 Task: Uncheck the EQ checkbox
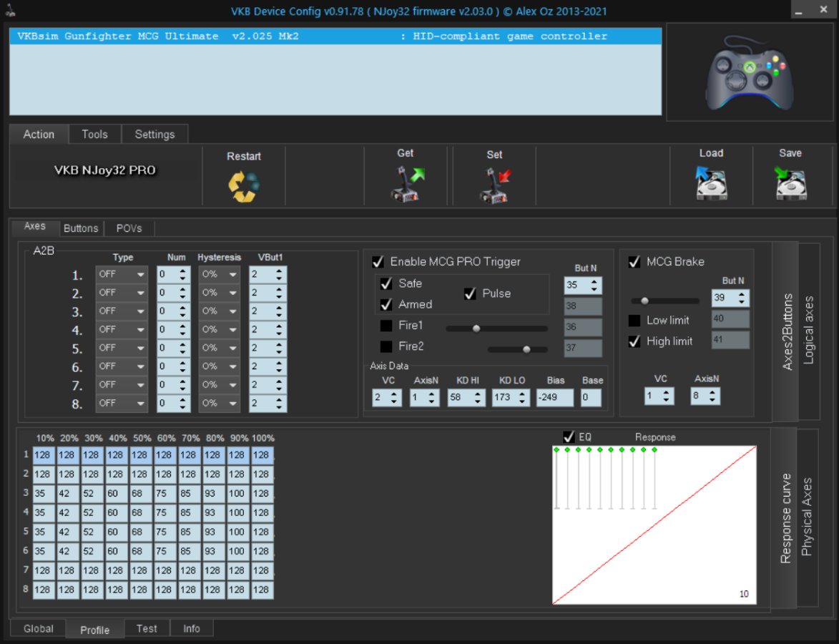[569, 436]
